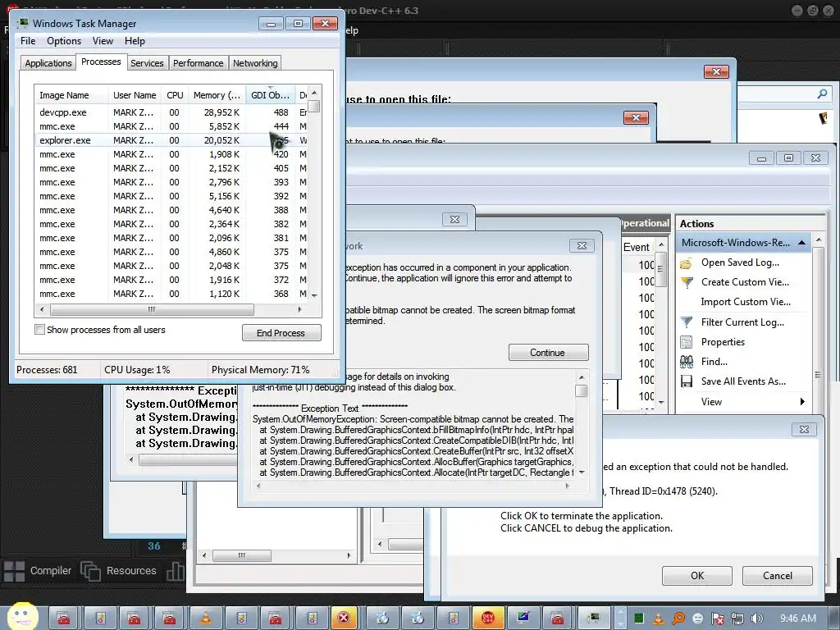The width and height of the screenshot is (840, 630).
Task: Click the Filter Current Log funnel icon
Action: pos(687,322)
